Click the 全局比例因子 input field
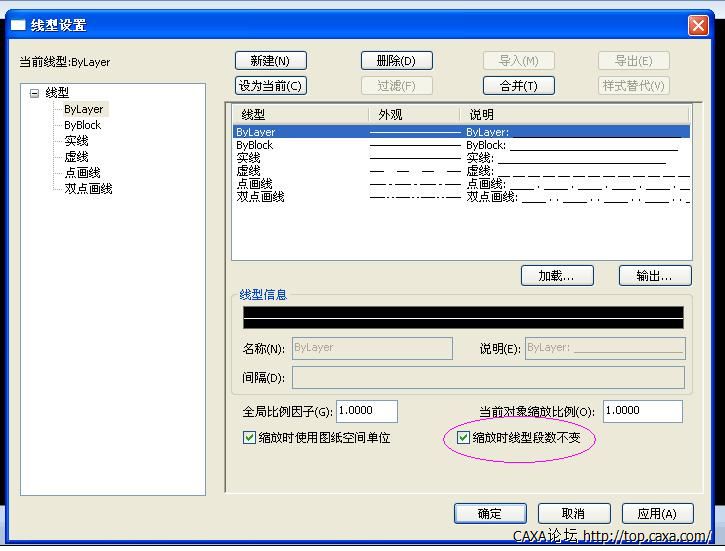Image resolution: width=725 pixels, height=551 pixels. (x=367, y=411)
